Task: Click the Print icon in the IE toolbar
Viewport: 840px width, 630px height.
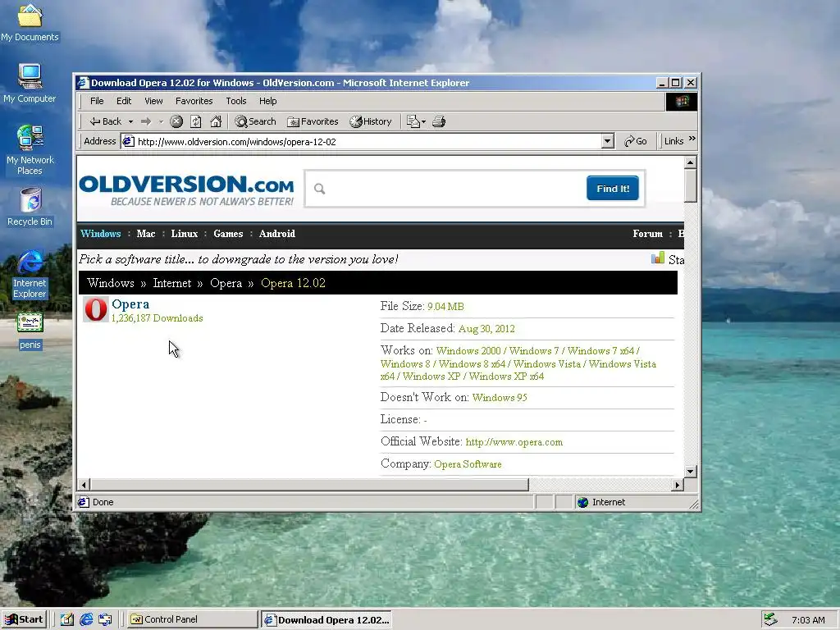Action: click(x=439, y=121)
